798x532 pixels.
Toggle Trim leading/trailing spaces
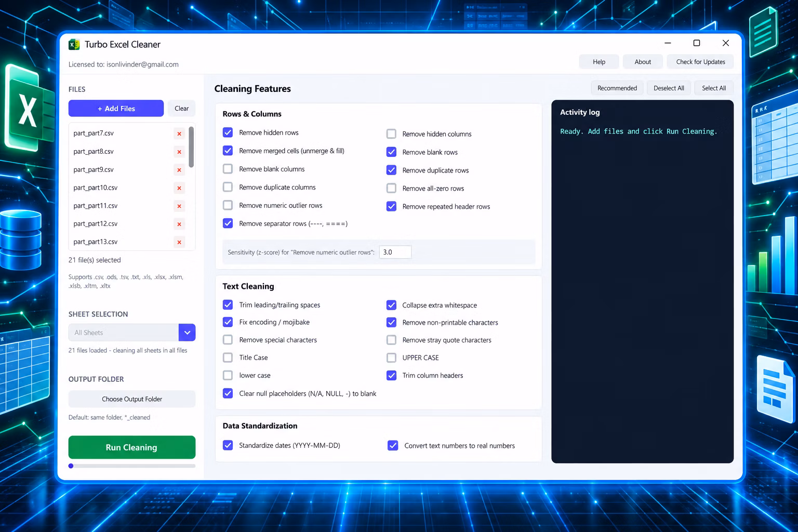click(x=228, y=305)
